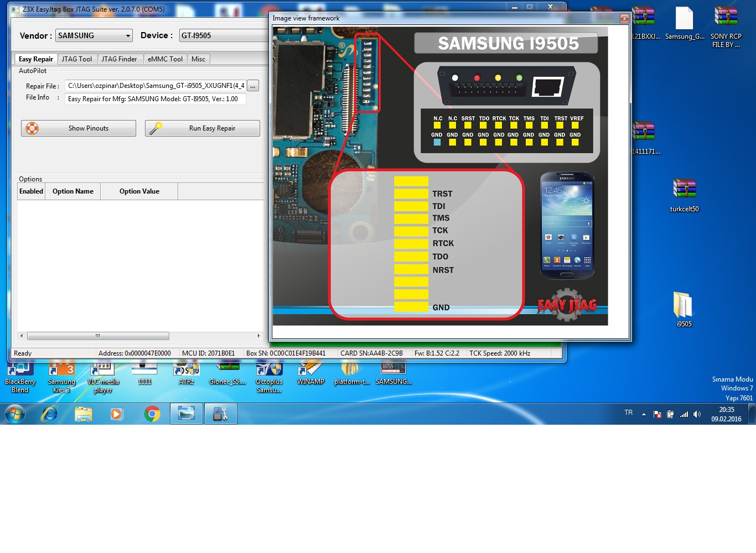
Task: Launch Internet Explorer from the taskbar
Action: (49, 414)
